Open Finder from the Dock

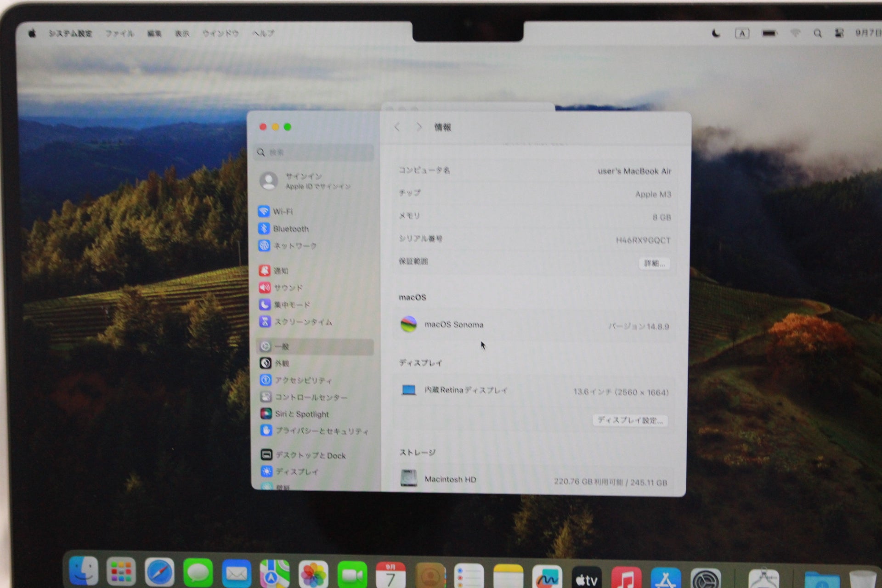pos(83,571)
